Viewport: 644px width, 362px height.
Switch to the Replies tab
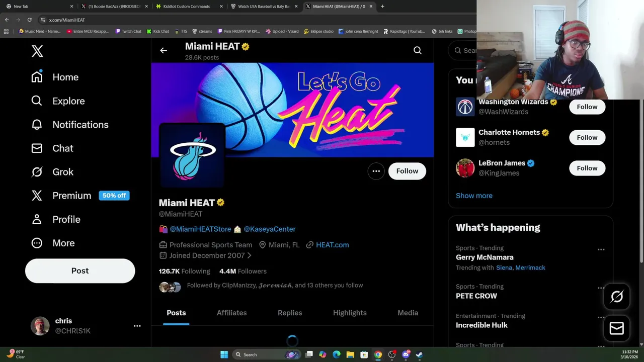tap(290, 313)
